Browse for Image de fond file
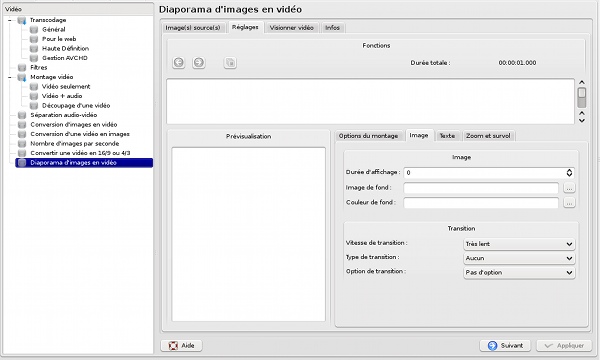 click(569, 188)
